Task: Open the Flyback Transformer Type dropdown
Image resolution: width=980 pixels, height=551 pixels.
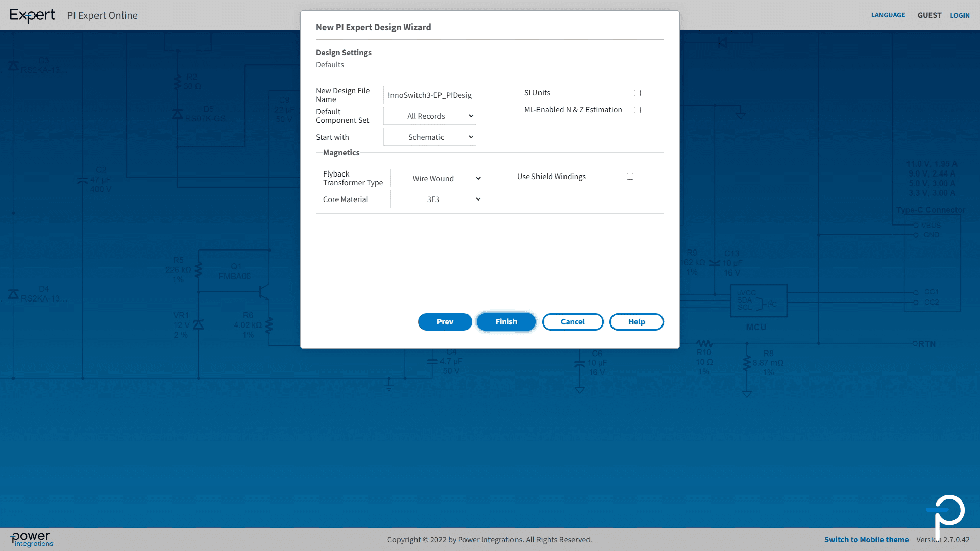Action: click(x=436, y=179)
